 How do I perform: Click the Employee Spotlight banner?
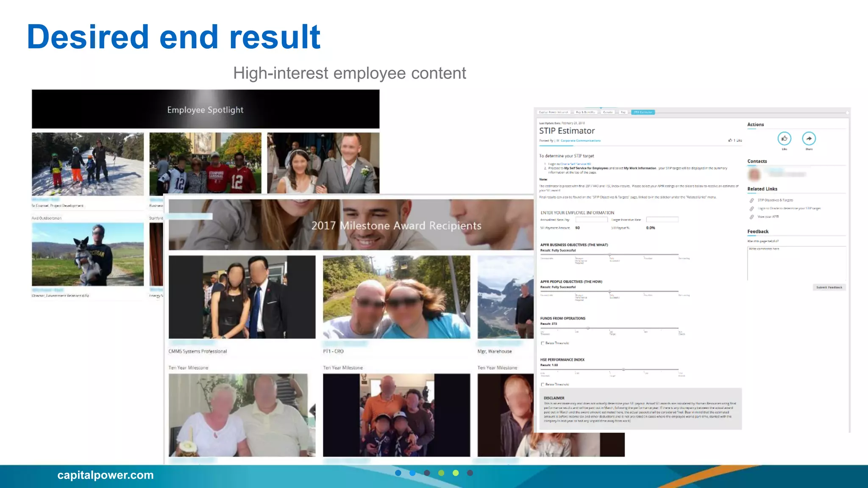click(206, 109)
